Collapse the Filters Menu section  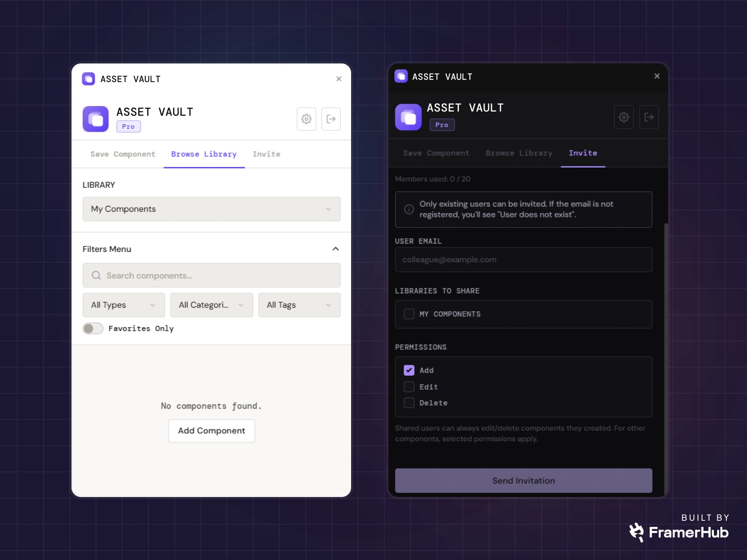pyautogui.click(x=335, y=249)
